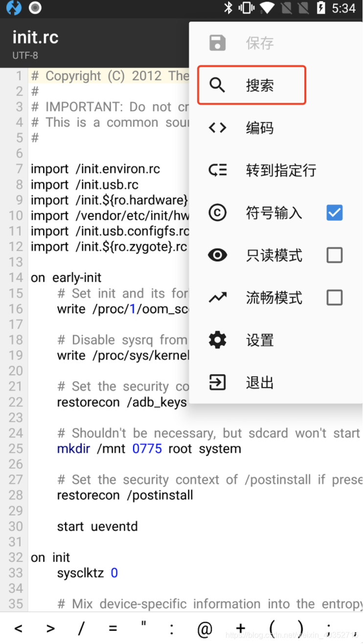This screenshot has width=363, height=644.
Task: Tap the Wi-Fi status bar icon
Action: coord(267,8)
